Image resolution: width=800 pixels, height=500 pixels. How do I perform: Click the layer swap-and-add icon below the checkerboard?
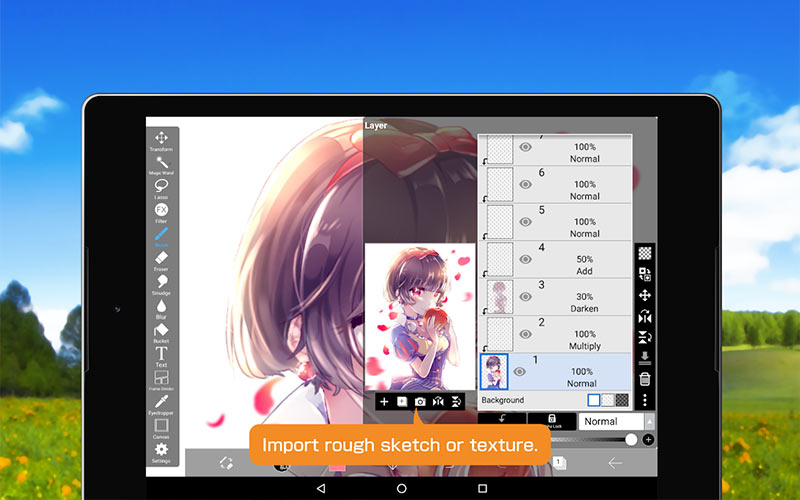point(645,274)
